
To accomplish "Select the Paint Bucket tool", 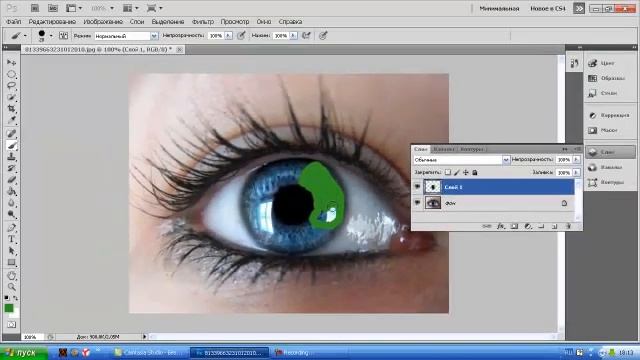I will [11, 191].
